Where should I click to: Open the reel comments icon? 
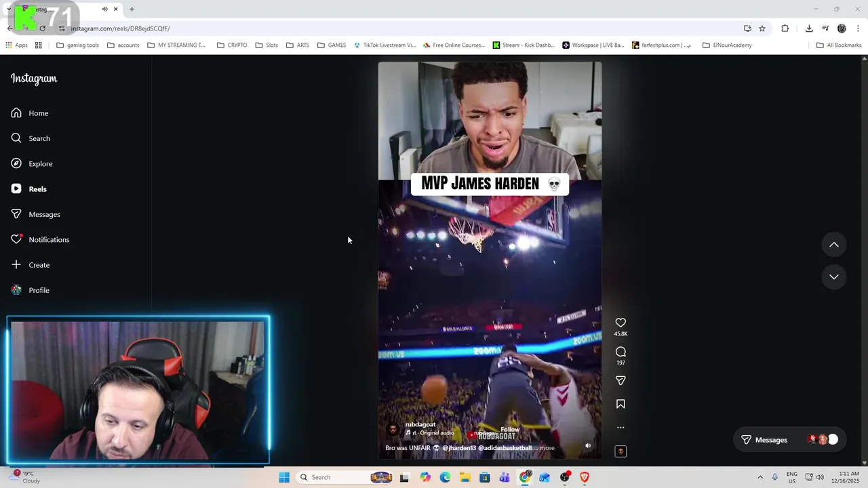pyautogui.click(x=620, y=352)
